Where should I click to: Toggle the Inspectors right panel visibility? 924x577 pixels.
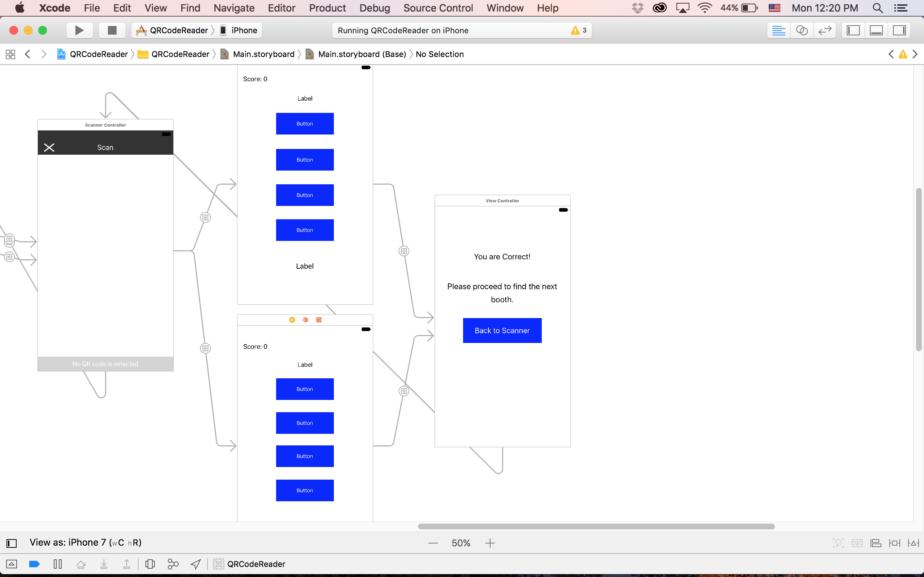tap(899, 30)
